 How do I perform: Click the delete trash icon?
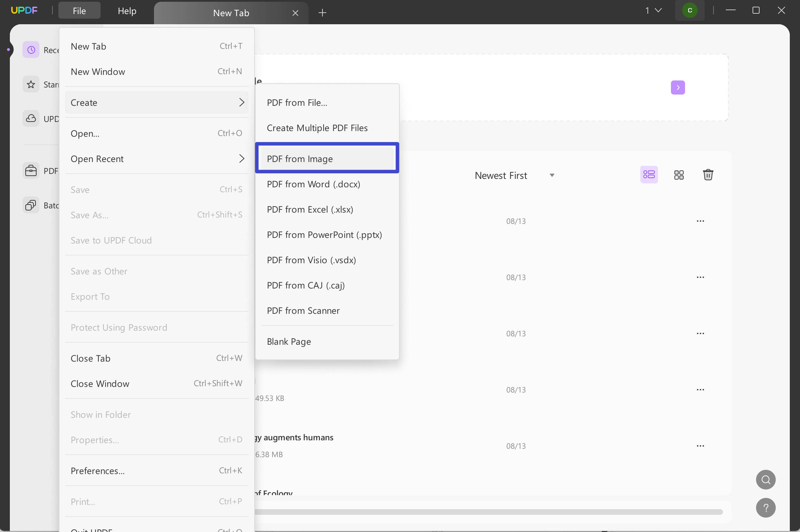pyautogui.click(x=708, y=174)
